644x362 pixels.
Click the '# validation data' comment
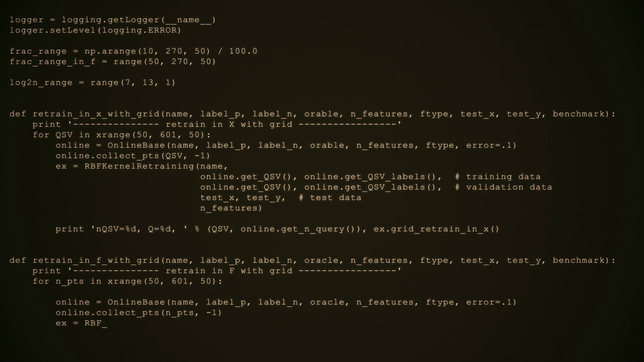pyautogui.click(x=503, y=187)
